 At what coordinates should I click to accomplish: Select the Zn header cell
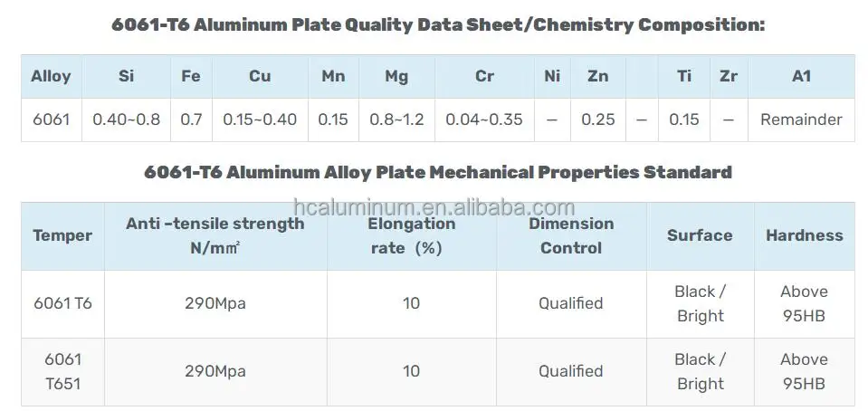597,76
